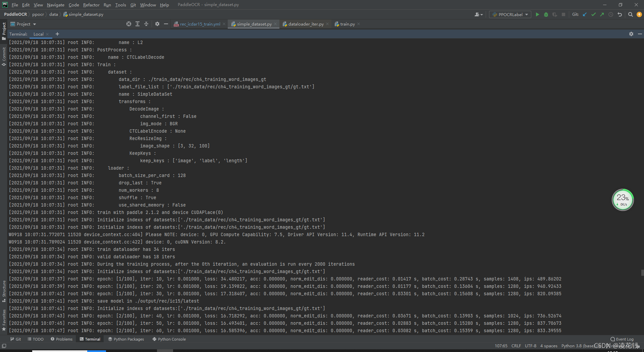Open Project panel options gear

click(157, 24)
